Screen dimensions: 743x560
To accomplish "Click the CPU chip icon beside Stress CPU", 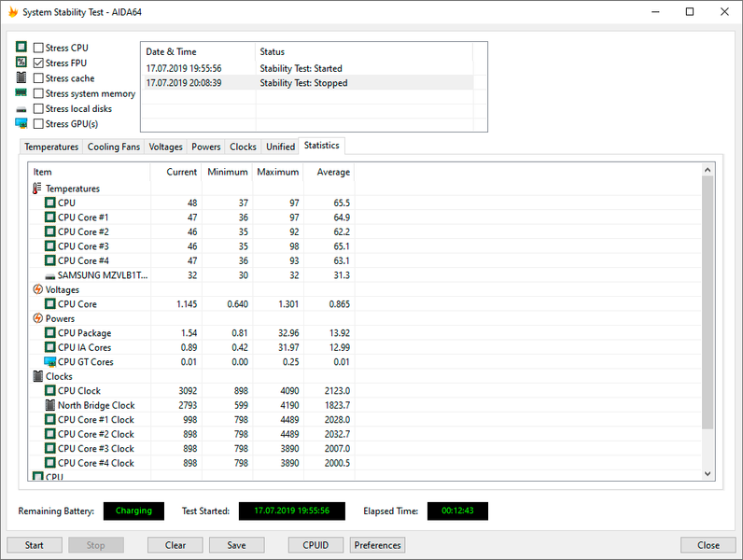I will click(x=21, y=47).
